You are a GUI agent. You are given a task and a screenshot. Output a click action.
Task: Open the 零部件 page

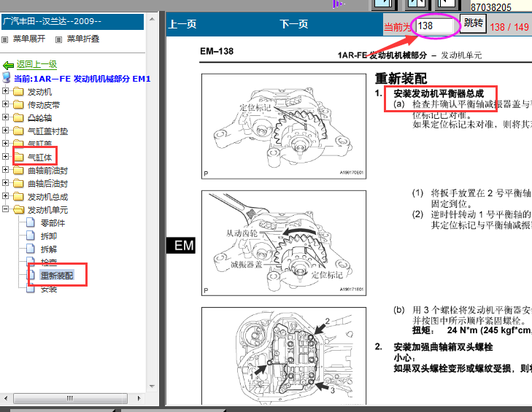[53, 223]
